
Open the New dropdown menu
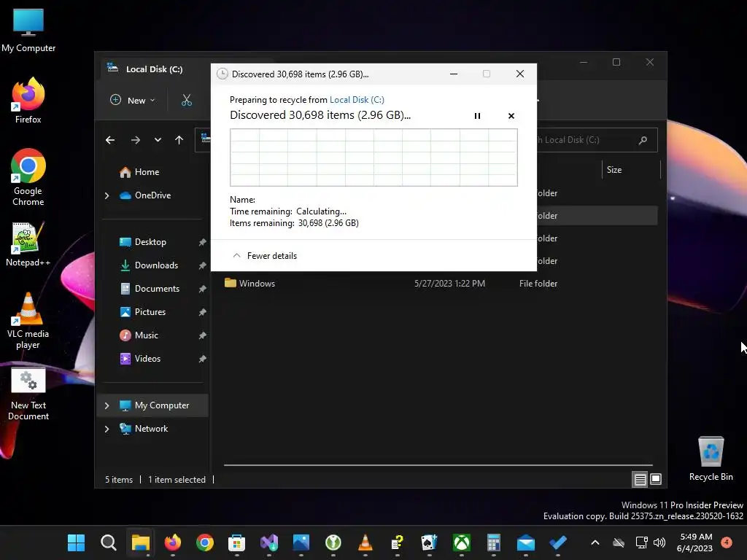tap(133, 100)
